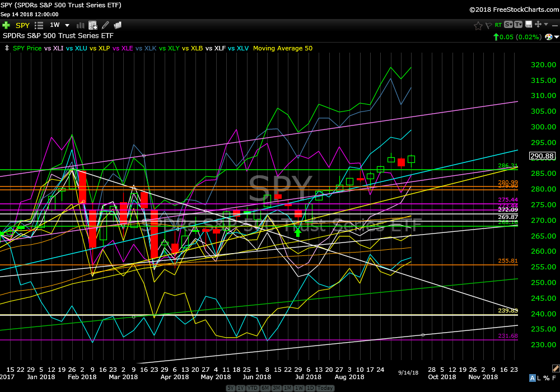Toggle the % percent scale option
Viewport: 560px width, 392px height.
click(547, 378)
